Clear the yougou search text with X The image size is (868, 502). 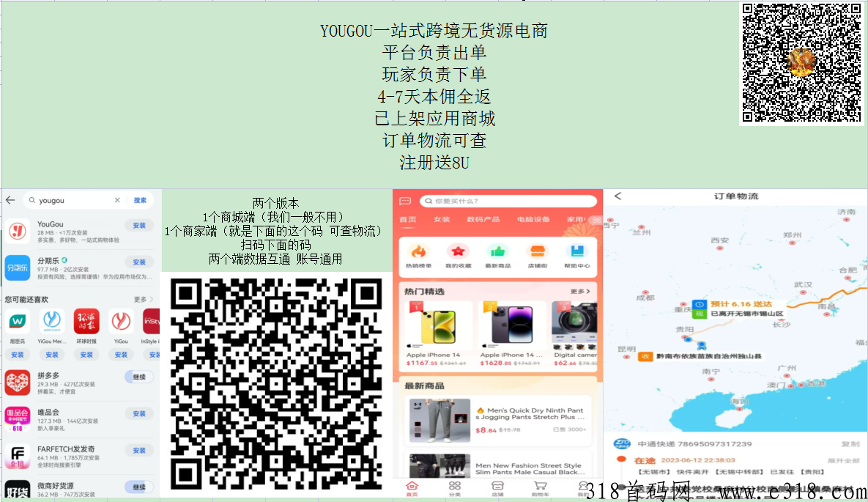coord(117,200)
